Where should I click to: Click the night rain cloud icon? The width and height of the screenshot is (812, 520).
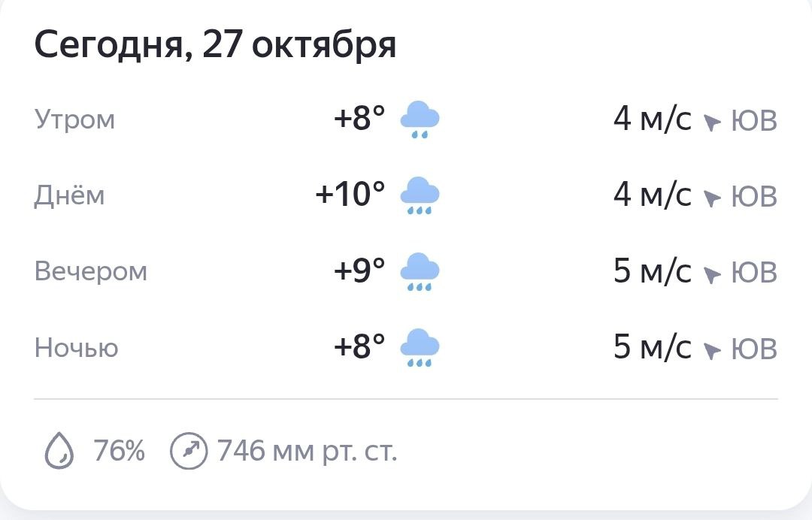420,349
